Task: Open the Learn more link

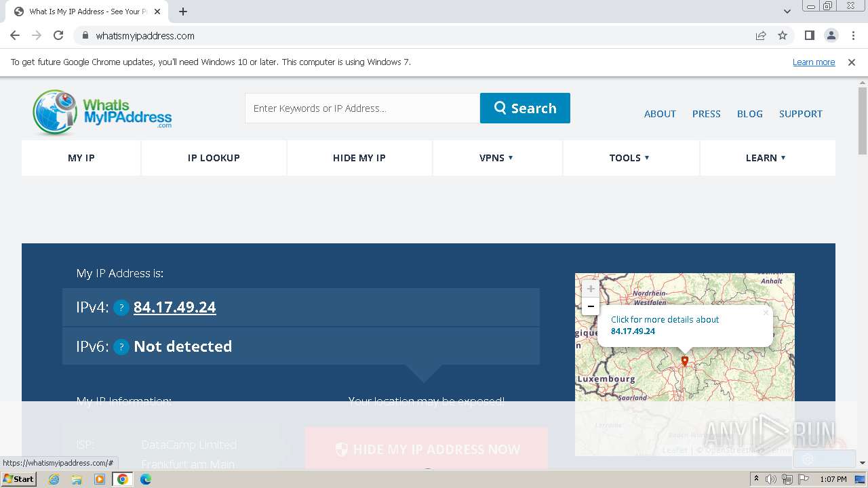Action: click(x=814, y=62)
